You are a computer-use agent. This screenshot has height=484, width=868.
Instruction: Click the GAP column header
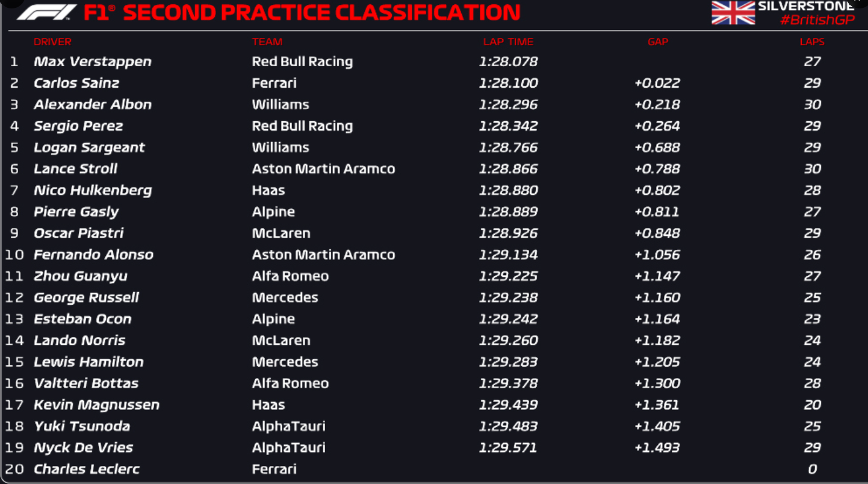coord(658,42)
